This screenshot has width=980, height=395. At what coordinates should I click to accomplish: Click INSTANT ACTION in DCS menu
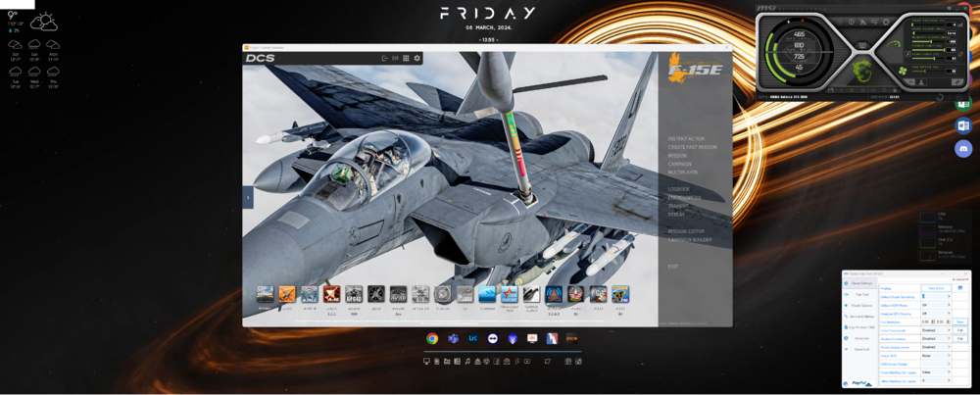686,139
